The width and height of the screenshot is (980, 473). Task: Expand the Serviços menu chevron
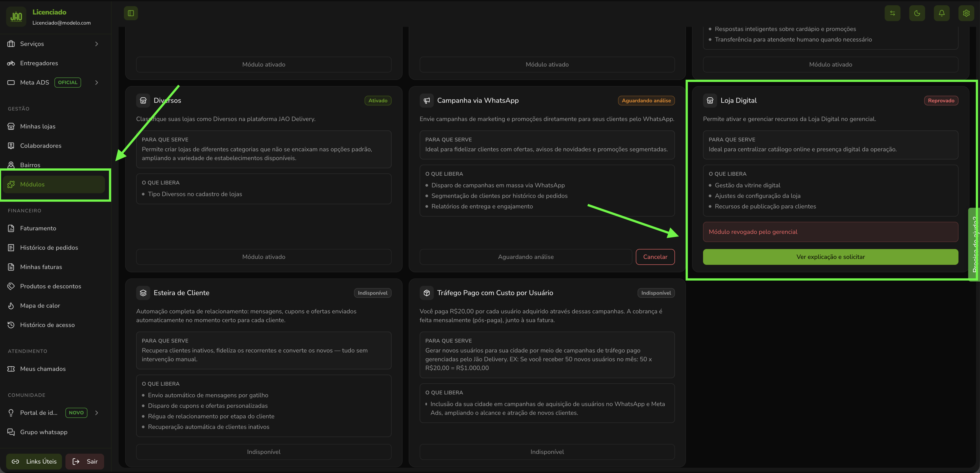(97, 44)
